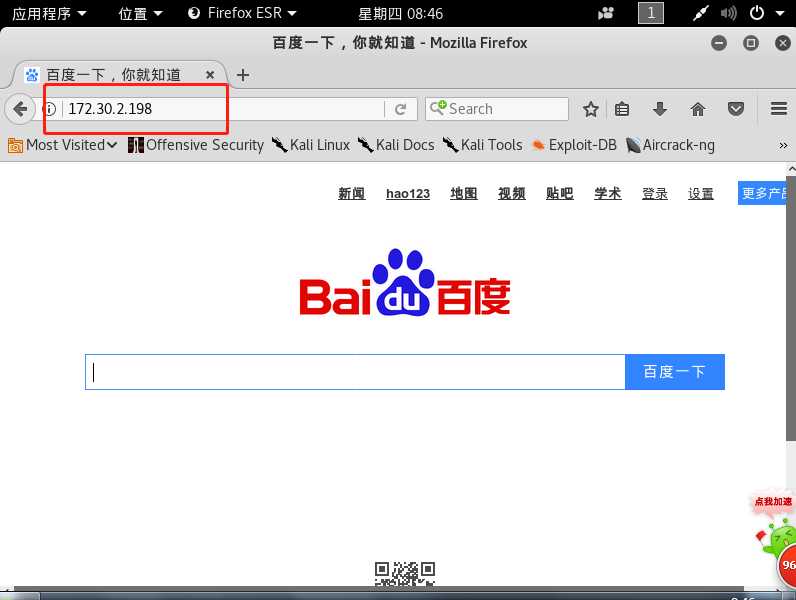
Task: Click the address bar showing 172.30.2.198
Action: (223, 109)
